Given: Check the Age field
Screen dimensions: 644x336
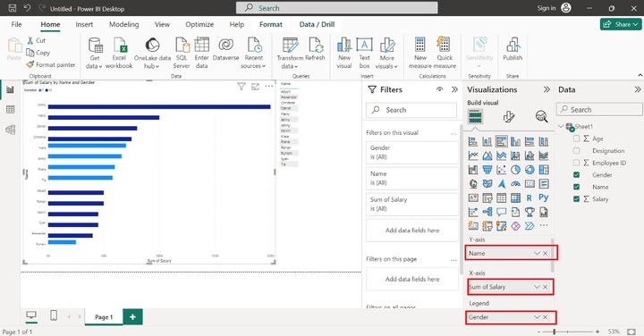Looking at the screenshot, I should pyautogui.click(x=577, y=139).
